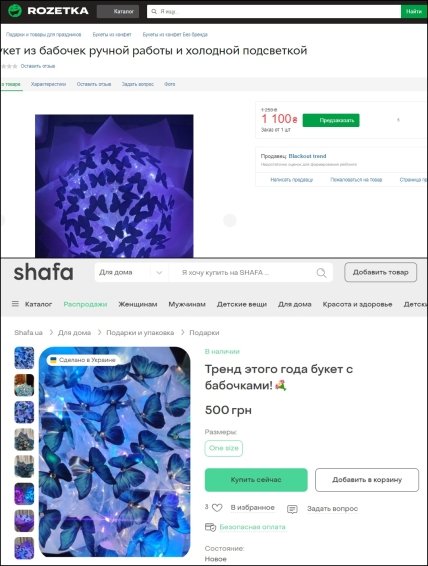Select the One size option
428x566 pixels.
224,448
